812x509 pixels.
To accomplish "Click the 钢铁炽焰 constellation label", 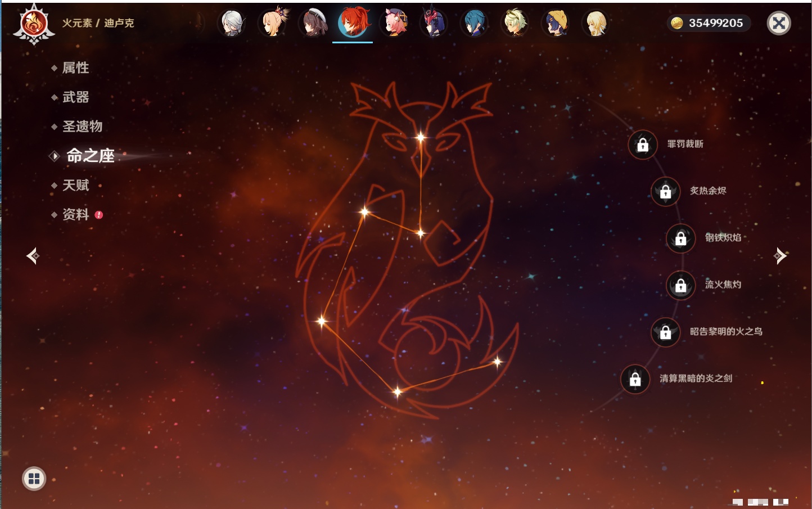I will pyautogui.click(x=723, y=237).
